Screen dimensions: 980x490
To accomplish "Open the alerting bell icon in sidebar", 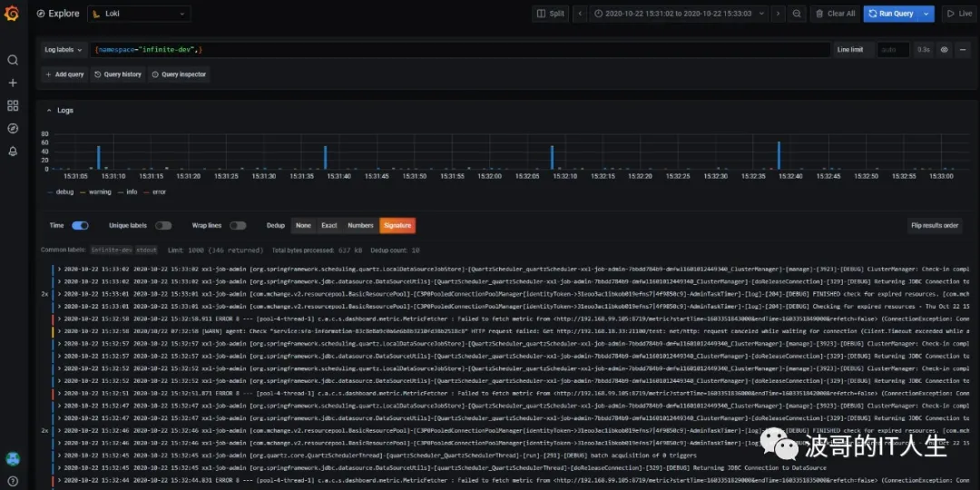I will click(x=13, y=152).
